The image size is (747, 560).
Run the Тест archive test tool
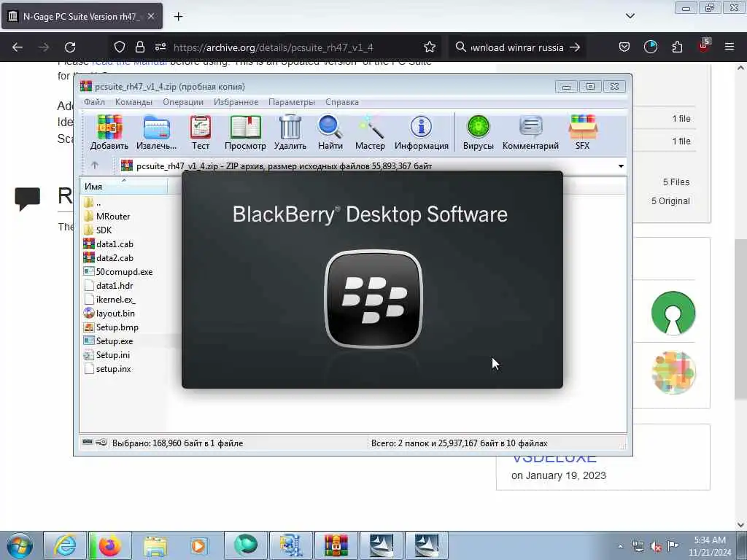click(201, 133)
